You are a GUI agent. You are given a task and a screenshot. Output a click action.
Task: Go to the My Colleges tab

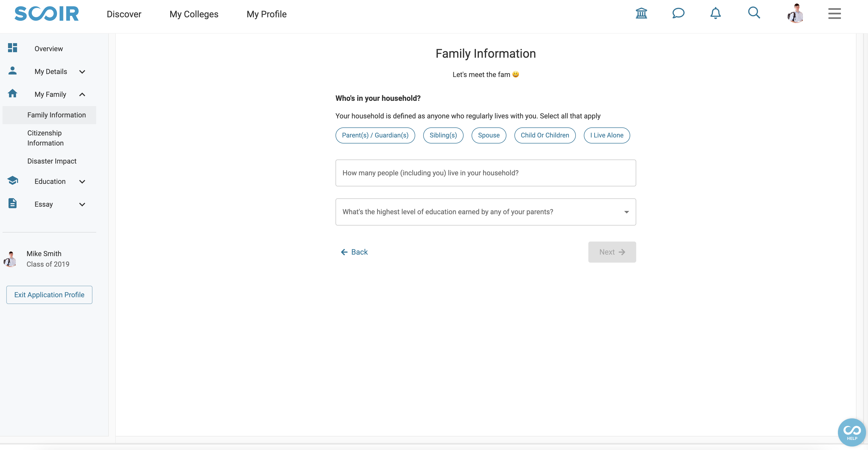(x=194, y=14)
